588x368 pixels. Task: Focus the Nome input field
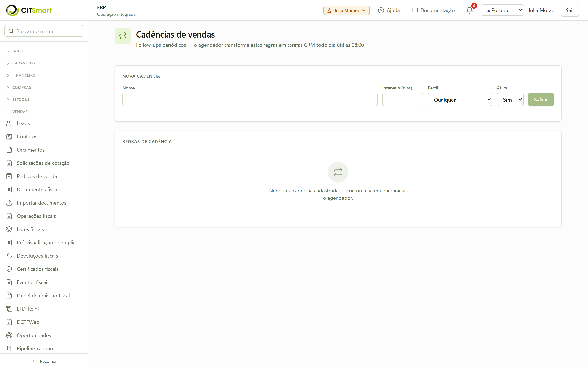coord(250,99)
